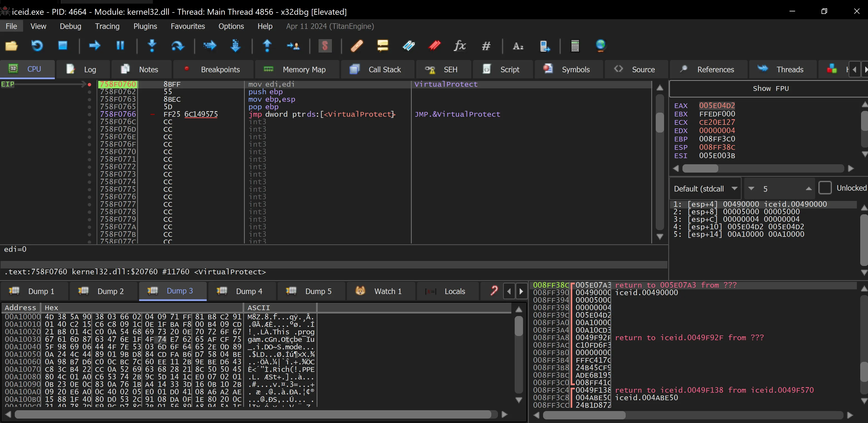The height and width of the screenshot is (423, 868).
Task: Click the dump panel horizontal scrollbar
Action: (253, 414)
